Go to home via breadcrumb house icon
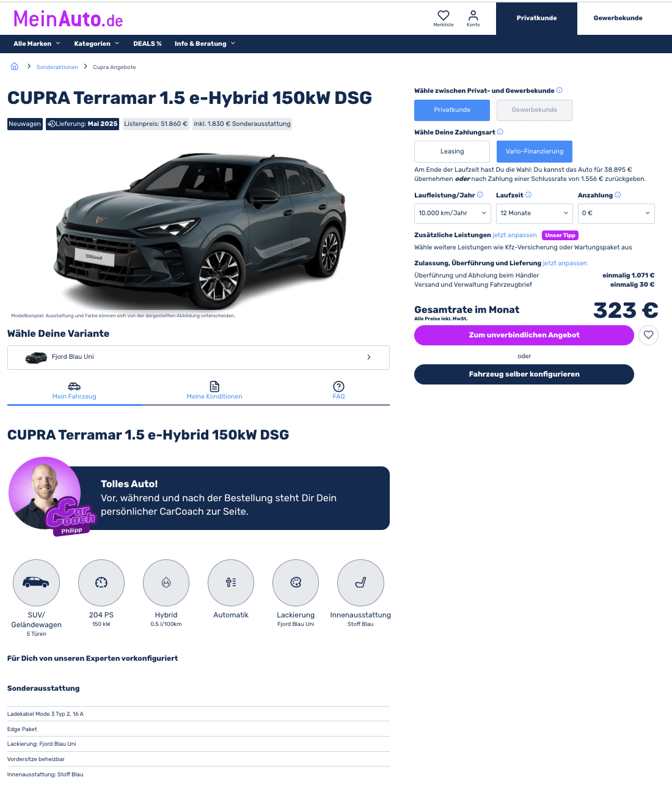Image resolution: width=672 pixels, height=791 pixels. tap(15, 67)
